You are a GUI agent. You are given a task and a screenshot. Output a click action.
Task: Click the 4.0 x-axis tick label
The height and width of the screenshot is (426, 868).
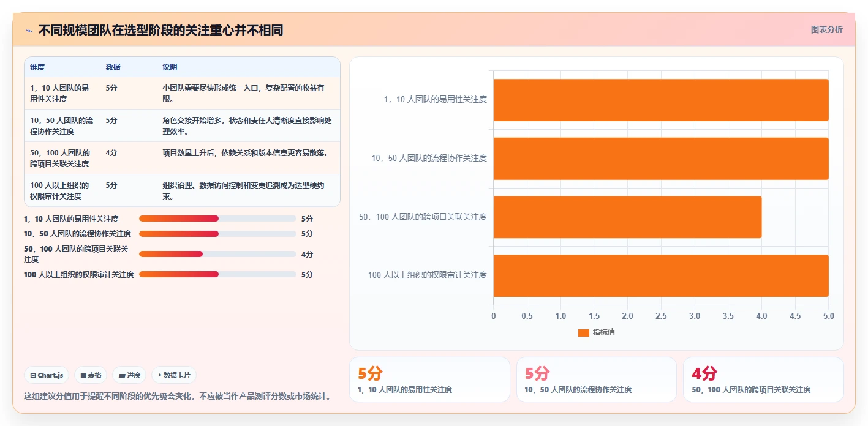(x=761, y=316)
